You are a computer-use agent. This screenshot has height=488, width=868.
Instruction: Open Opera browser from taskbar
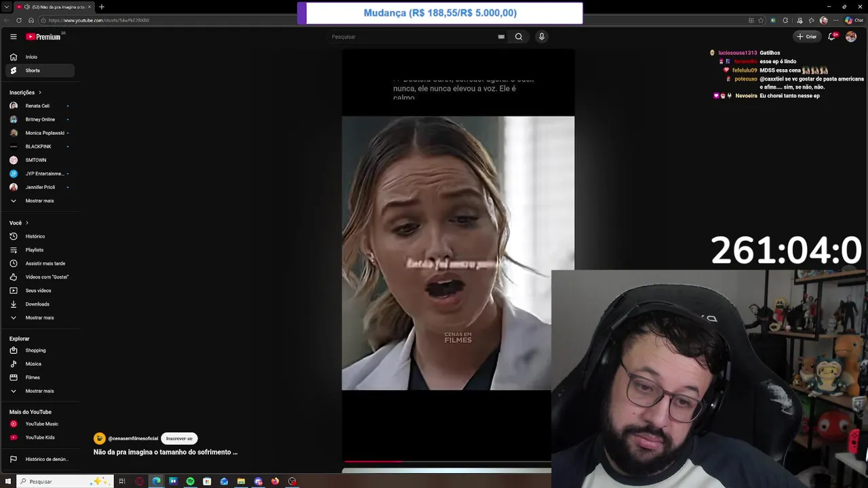[x=140, y=481]
